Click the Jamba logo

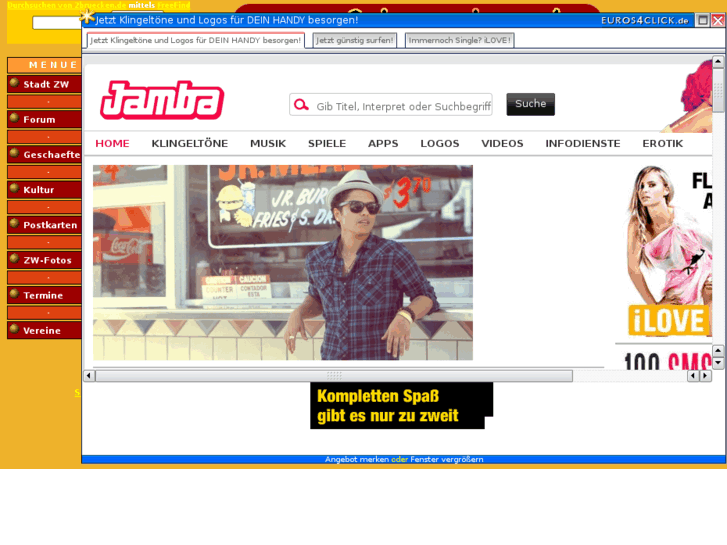pos(162,100)
